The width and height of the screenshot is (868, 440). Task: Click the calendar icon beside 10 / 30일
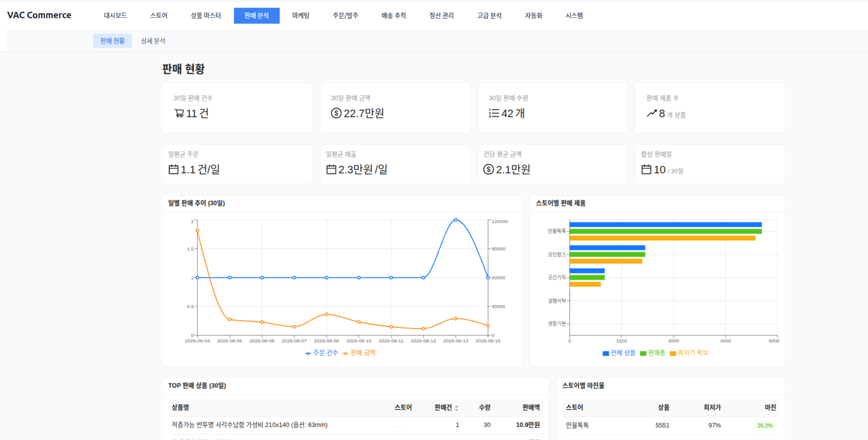[x=646, y=169]
